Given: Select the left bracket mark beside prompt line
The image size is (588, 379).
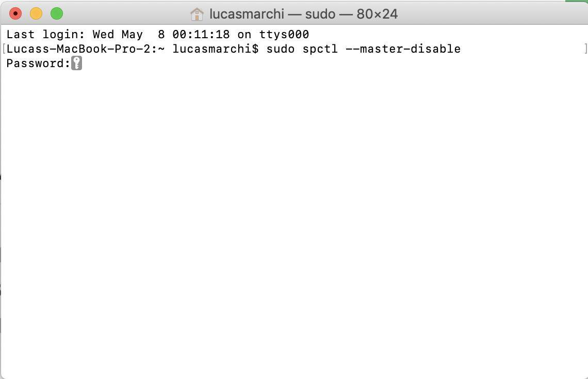Looking at the screenshot, I should pyautogui.click(x=4, y=49).
